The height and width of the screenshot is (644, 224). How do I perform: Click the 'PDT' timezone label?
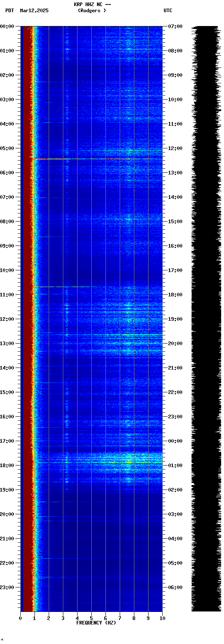coord(9,11)
